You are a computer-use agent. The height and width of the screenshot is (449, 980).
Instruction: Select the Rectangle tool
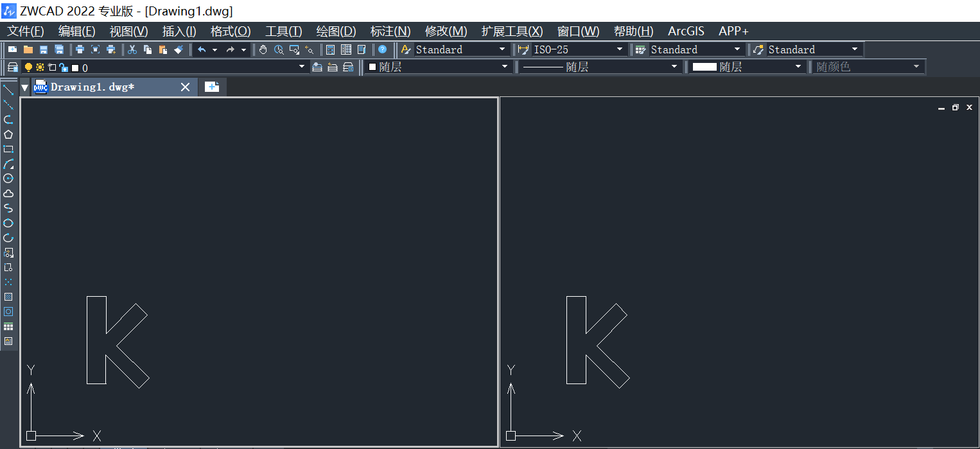coord(8,149)
